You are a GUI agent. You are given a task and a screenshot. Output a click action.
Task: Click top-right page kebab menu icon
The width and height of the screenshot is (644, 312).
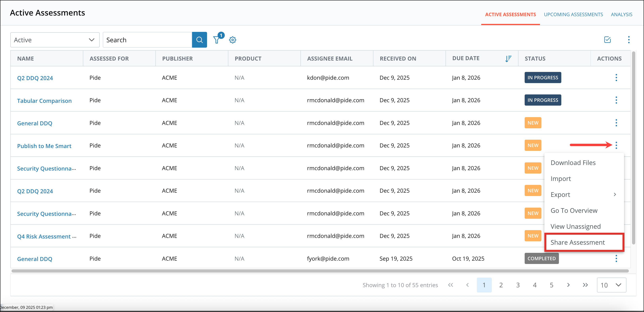(x=629, y=40)
